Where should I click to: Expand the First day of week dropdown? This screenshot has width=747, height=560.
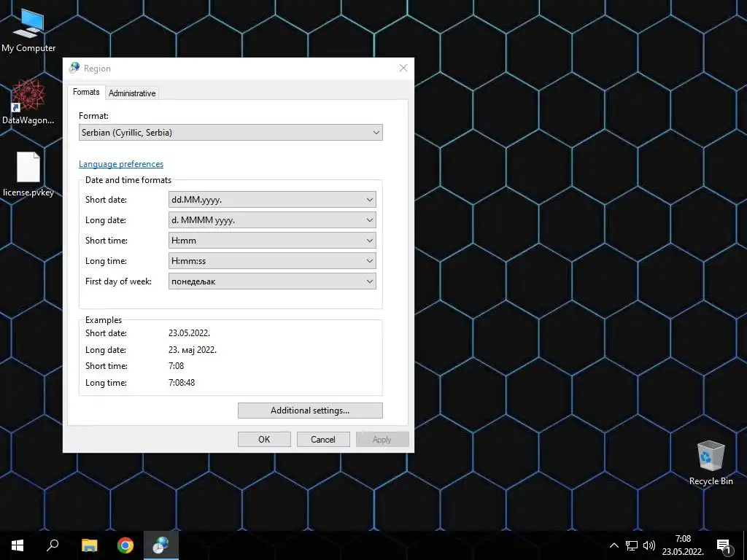[272, 281]
